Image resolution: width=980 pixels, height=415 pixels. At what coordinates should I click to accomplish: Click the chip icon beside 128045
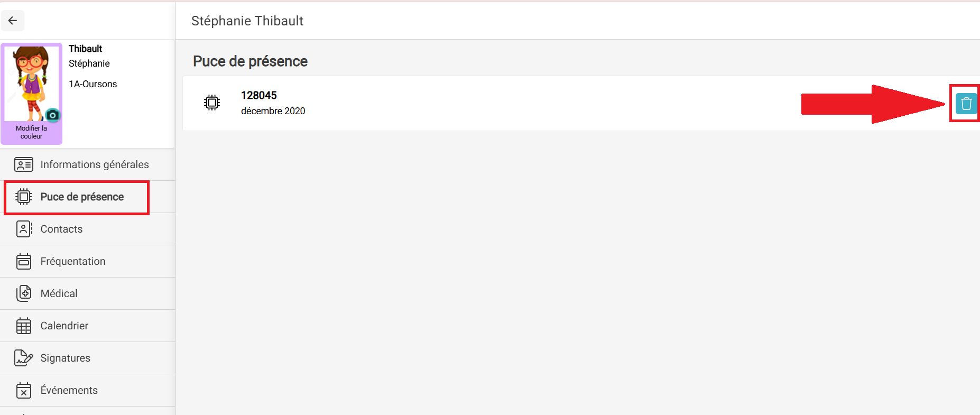[x=212, y=103]
